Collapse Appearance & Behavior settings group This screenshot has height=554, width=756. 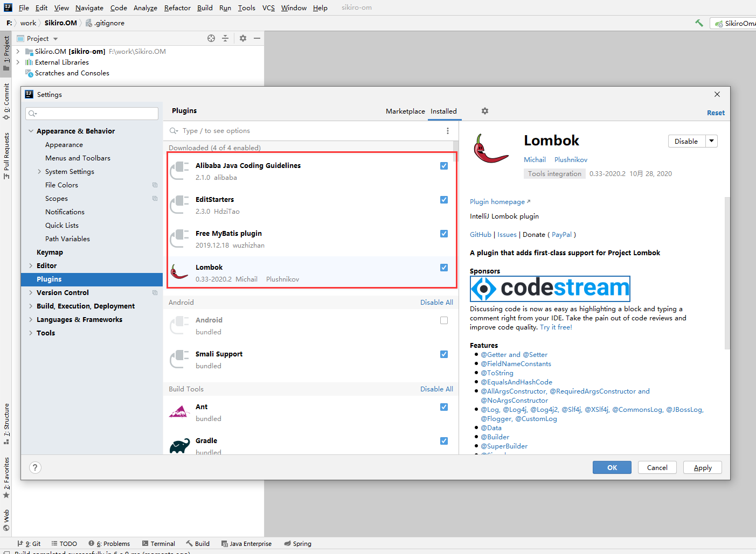coord(31,131)
